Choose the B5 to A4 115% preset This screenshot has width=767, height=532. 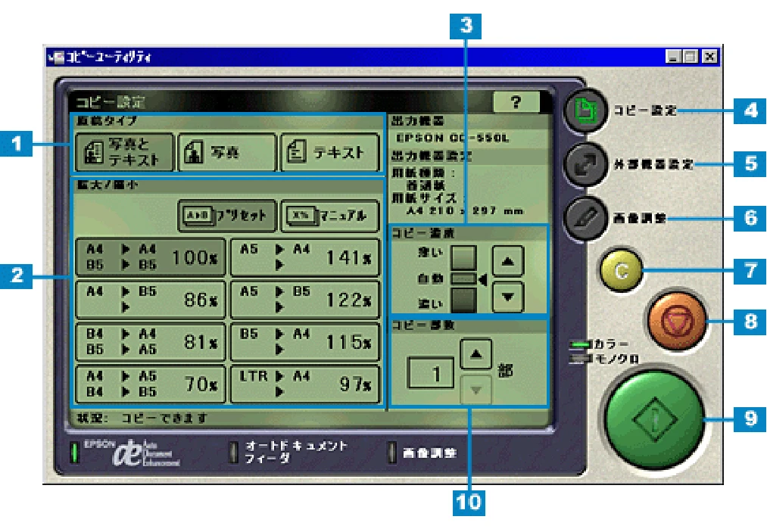(305, 341)
